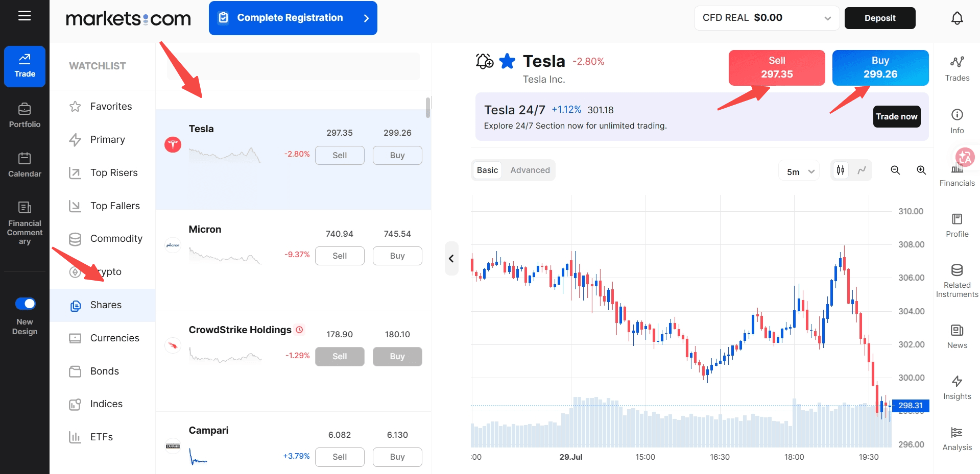Image resolution: width=980 pixels, height=474 pixels.
Task: Click the markets.com logo
Action: click(x=128, y=18)
